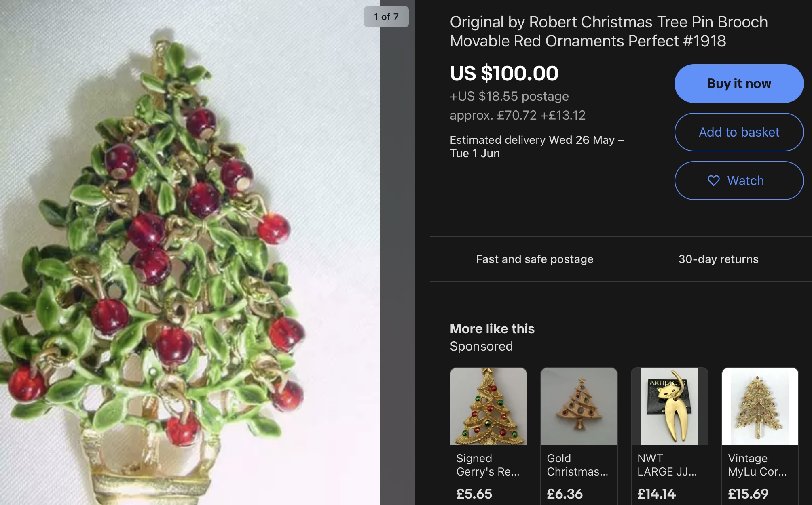Open the Signed Gerry's gold tree thumbnail
The width and height of the screenshot is (812, 505).
tap(488, 406)
